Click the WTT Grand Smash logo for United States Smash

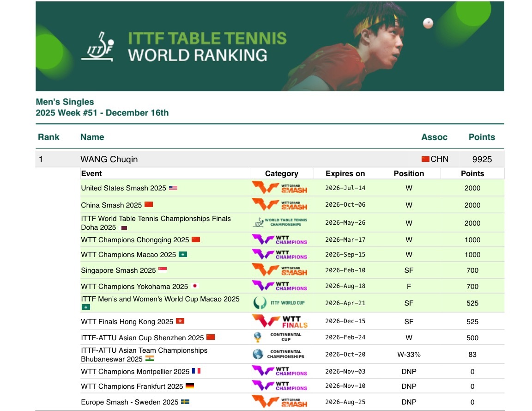point(279,188)
